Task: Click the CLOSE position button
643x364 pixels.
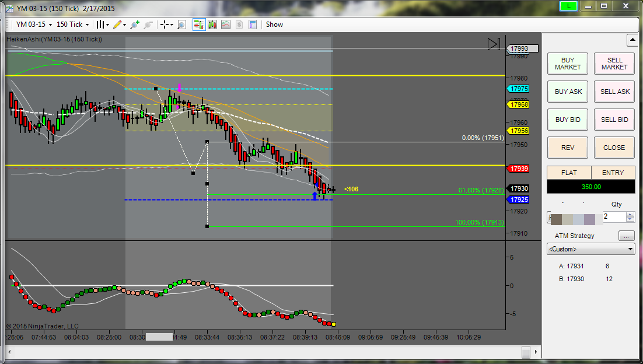Action: point(614,148)
